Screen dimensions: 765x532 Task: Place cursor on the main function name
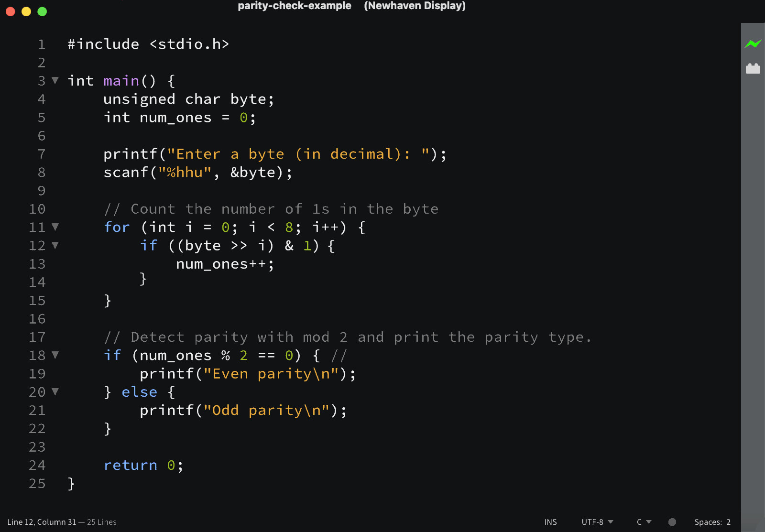coord(121,81)
